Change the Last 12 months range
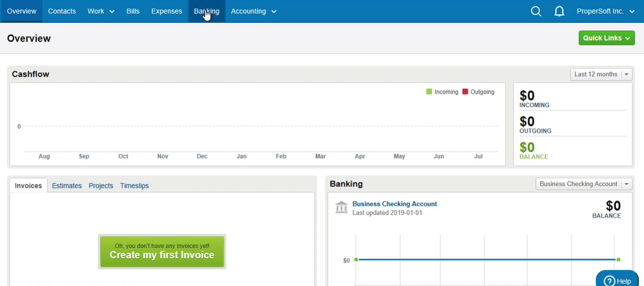 tap(601, 74)
